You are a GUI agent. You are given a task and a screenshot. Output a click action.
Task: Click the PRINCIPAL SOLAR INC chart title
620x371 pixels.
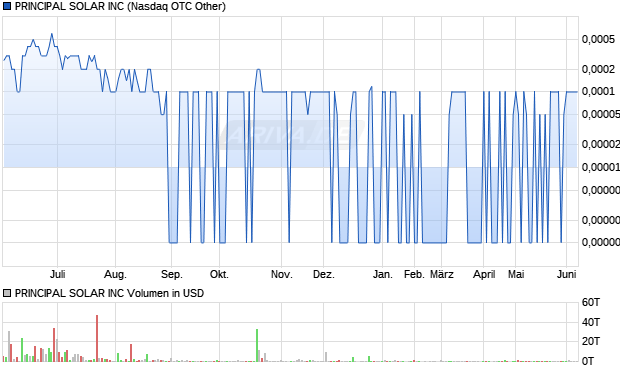[120, 6]
